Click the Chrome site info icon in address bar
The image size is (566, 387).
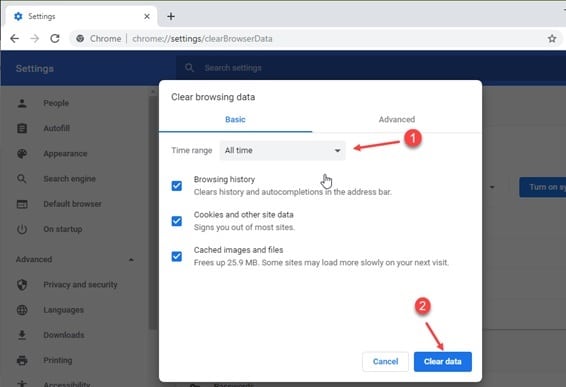point(80,38)
